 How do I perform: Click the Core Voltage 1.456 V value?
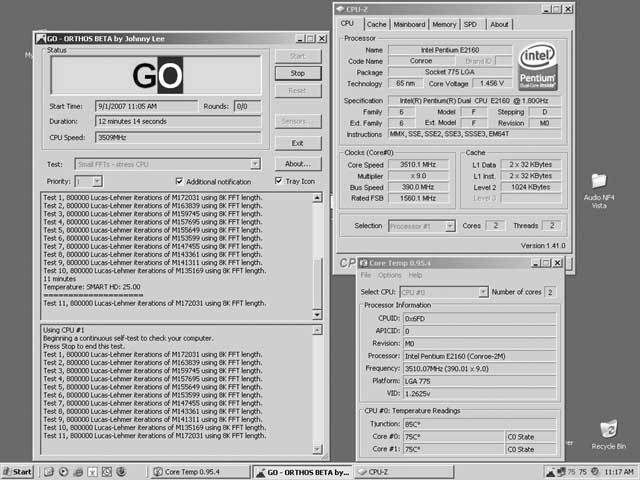(492, 83)
